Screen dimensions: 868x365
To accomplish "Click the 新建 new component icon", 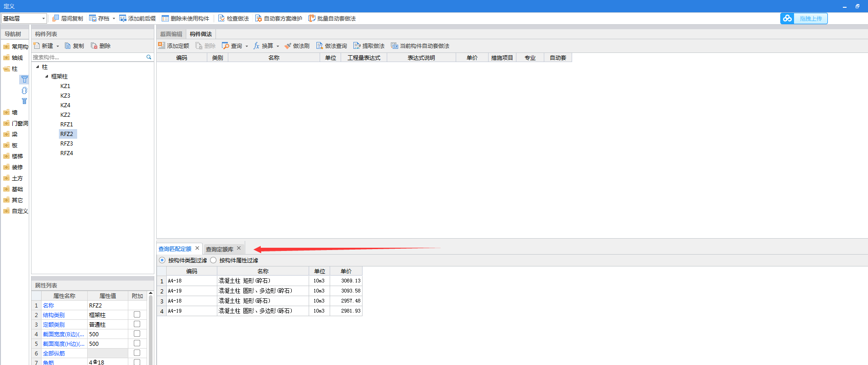I will coord(37,46).
